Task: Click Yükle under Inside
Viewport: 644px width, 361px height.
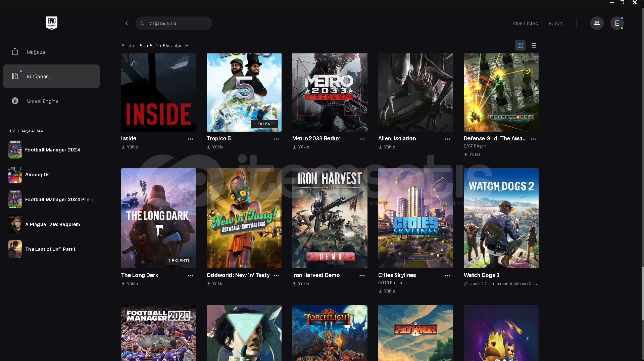Action: point(130,147)
